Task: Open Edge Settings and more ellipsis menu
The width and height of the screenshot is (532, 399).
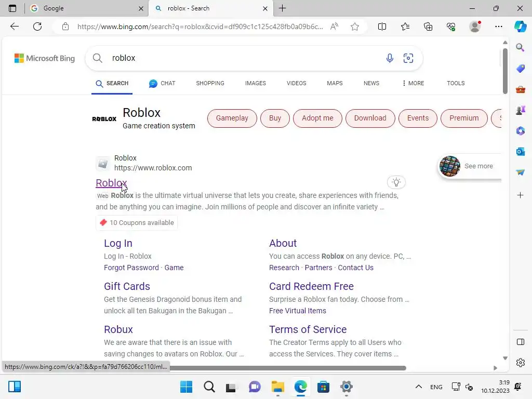Action: point(498,26)
